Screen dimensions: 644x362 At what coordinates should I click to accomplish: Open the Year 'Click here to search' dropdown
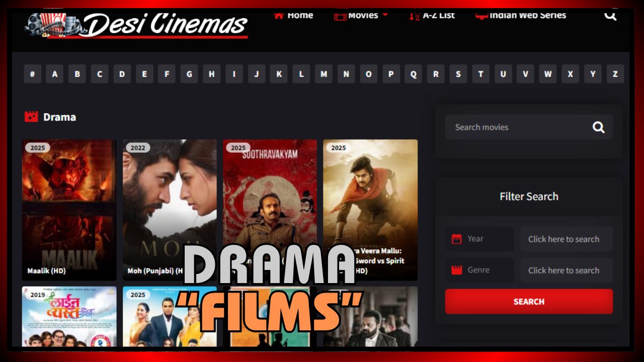tap(566, 239)
